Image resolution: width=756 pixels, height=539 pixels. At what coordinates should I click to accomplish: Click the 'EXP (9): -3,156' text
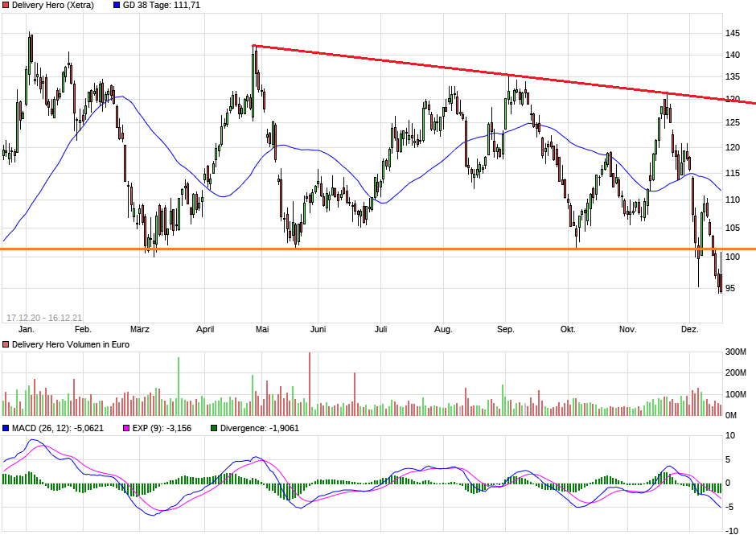(162, 428)
